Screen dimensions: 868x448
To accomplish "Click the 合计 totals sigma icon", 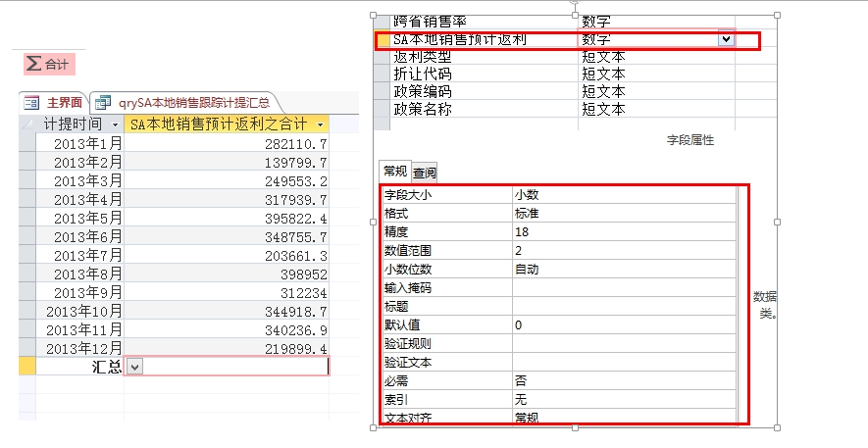I will click(34, 64).
